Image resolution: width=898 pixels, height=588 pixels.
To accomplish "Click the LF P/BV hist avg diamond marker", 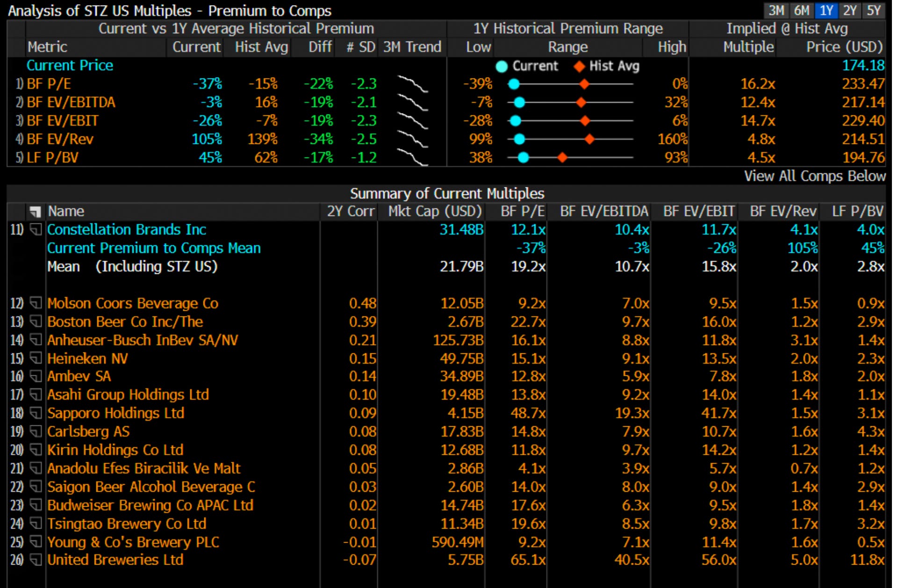I will pos(562,158).
